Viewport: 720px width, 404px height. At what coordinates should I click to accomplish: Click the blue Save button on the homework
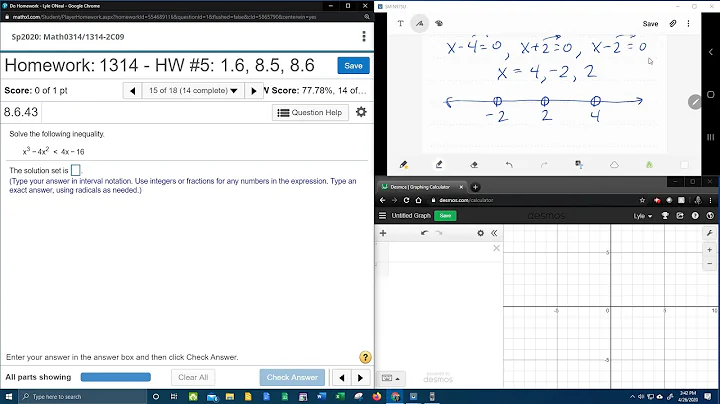(x=354, y=66)
